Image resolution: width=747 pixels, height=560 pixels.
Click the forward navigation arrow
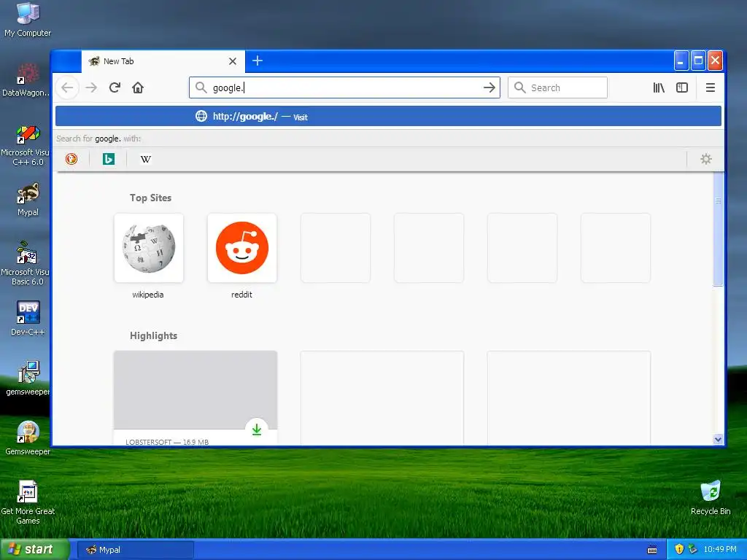pyautogui.click(x=91, y=87)
